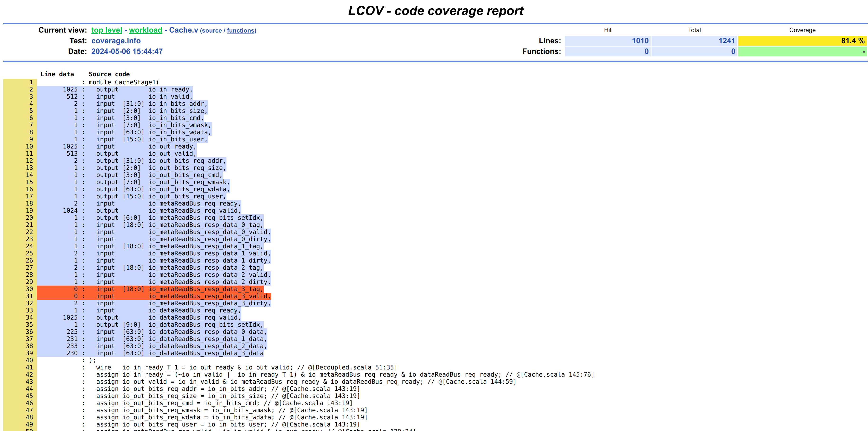Click hit count 512 on line 3
This screenshot has height=431, width=868.
point(72,96)
